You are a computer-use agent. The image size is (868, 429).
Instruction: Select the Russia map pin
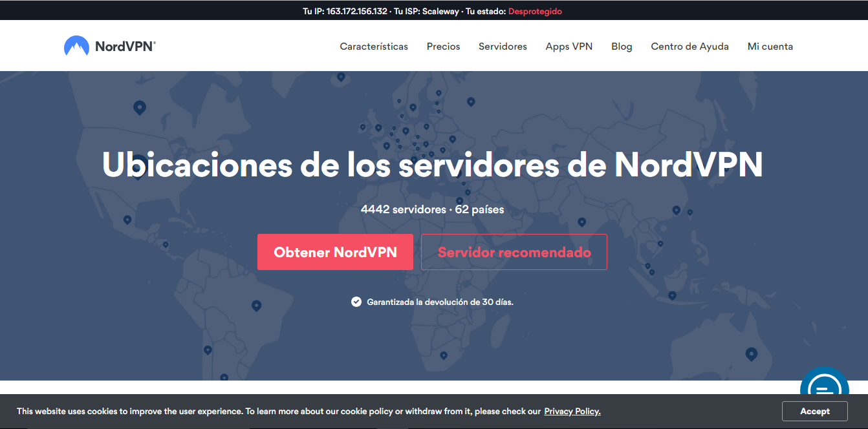pos(471,101)
